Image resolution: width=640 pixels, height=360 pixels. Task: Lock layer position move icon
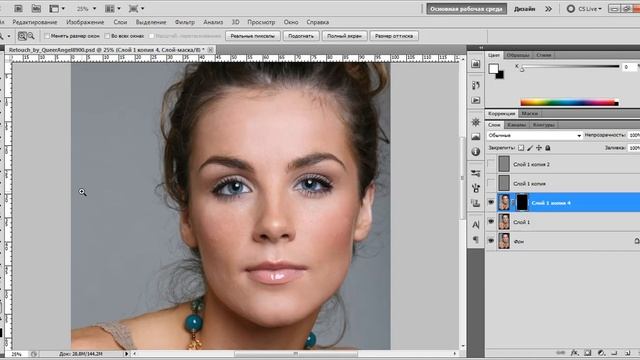539,148
